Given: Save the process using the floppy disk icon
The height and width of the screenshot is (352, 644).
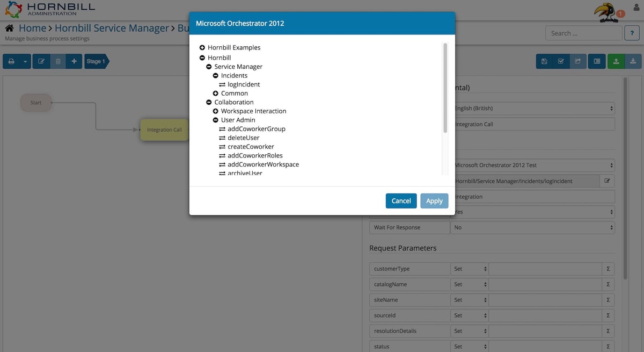Looking at the screenshot, I should (x=544, y=61).
